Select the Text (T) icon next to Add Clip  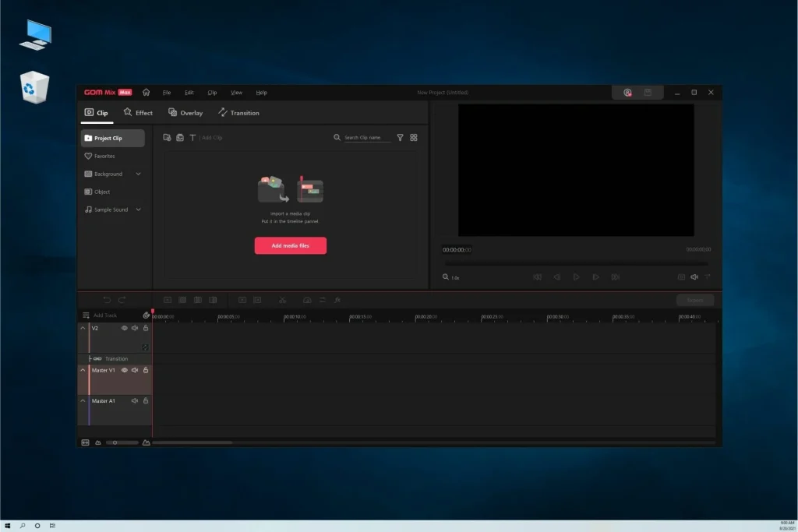[x=192, y=137]
